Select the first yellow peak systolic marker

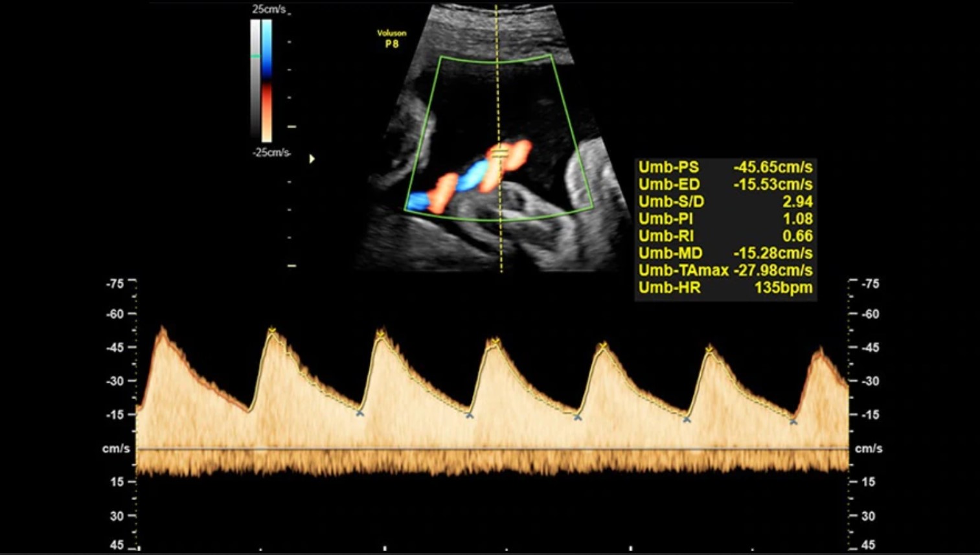(272, 331)
